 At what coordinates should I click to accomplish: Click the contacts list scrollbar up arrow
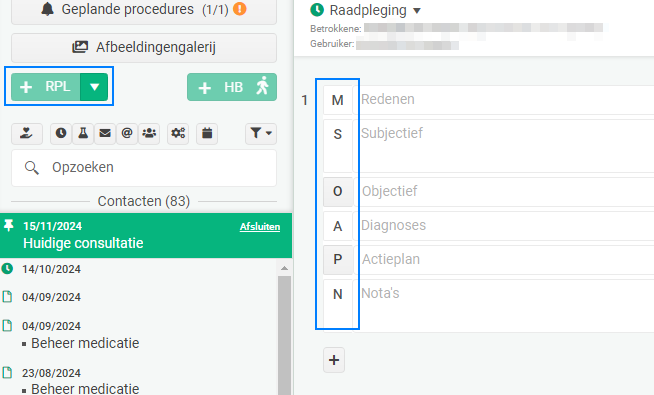pos(284,268)
